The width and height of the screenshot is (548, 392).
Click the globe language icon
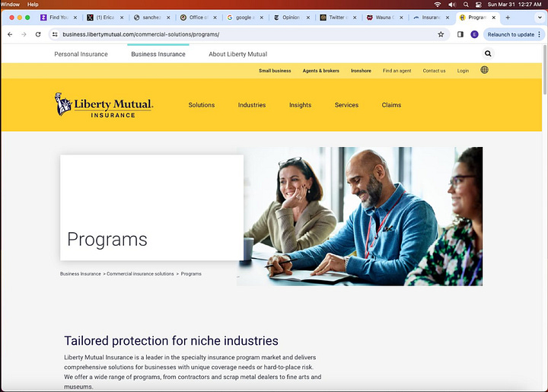pyautogui.click(x=484, y=70)
